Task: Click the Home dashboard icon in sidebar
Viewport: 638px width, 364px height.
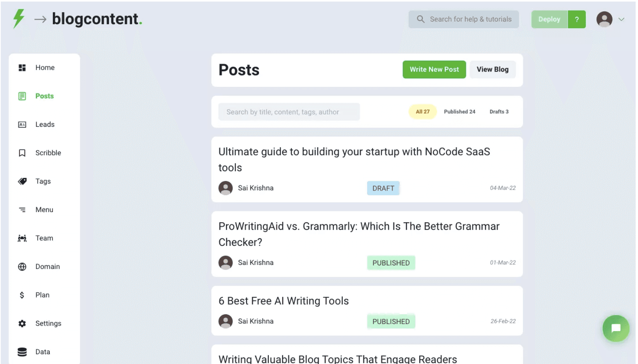Action: (22, 68)
